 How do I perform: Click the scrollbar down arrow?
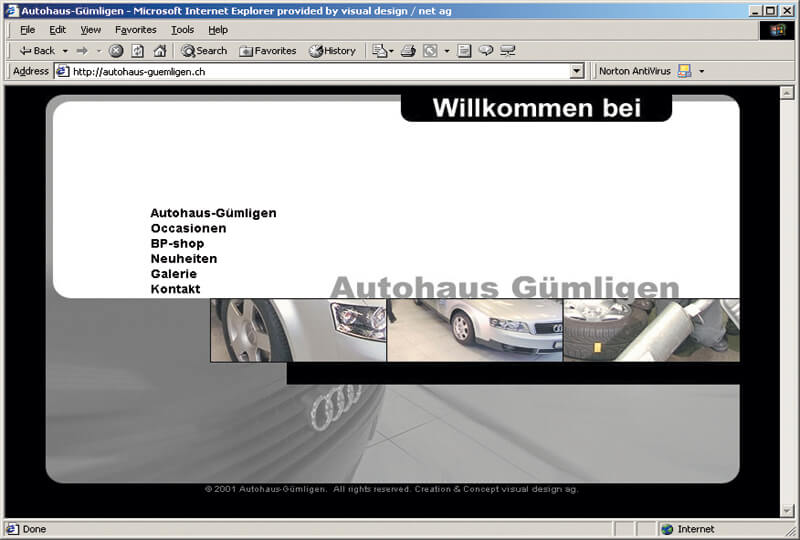coord(787,510)
